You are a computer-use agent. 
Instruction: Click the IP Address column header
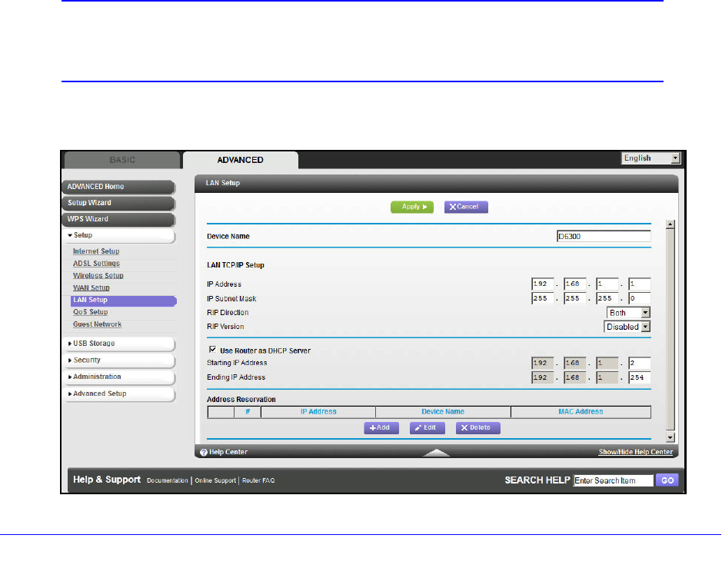(318, 412)
